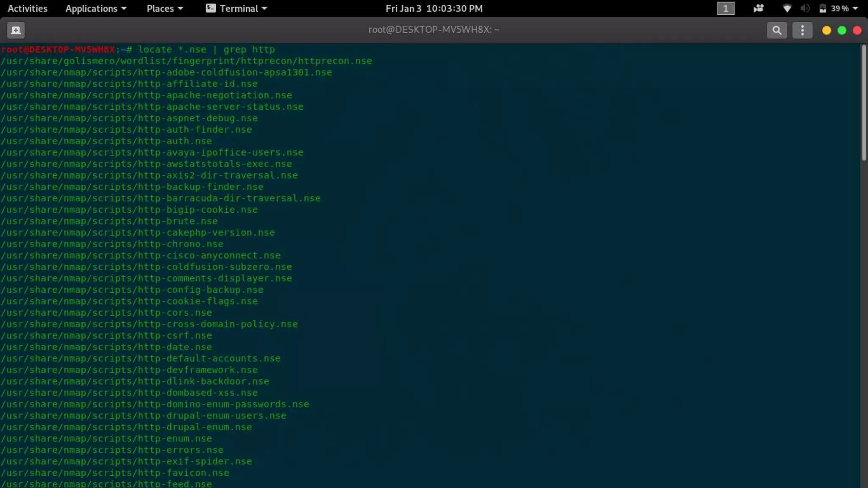868x488 pixels.
Task: Click the Wi-Fi status icon
Action: 787,8
